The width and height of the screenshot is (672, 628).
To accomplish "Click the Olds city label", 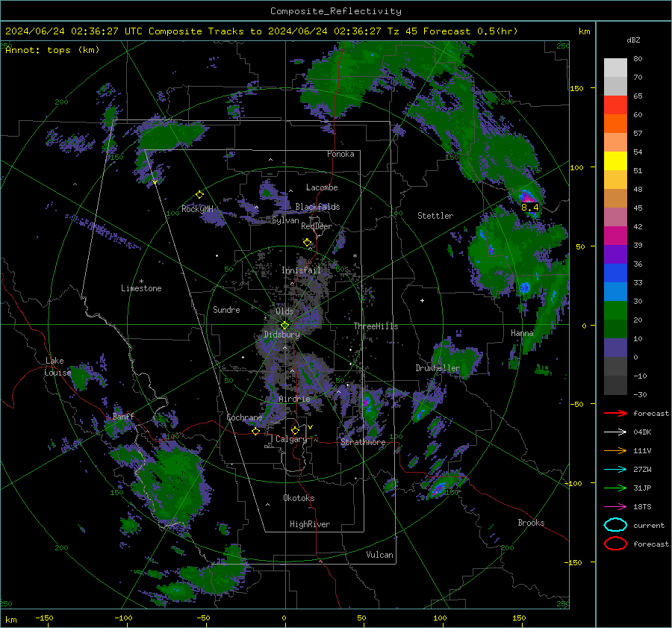I will 284,311.
